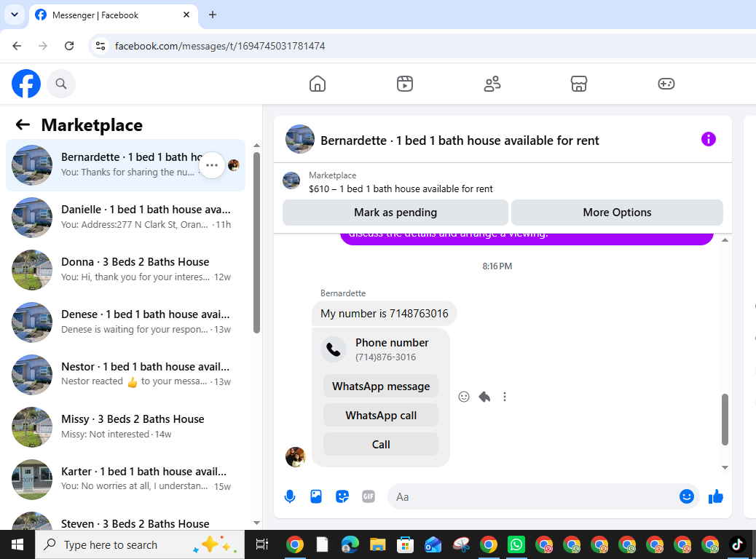The width and height of the screenshot is (756, 559).
Task: Close the Messenger browser tab
Action: click(186, 15)
